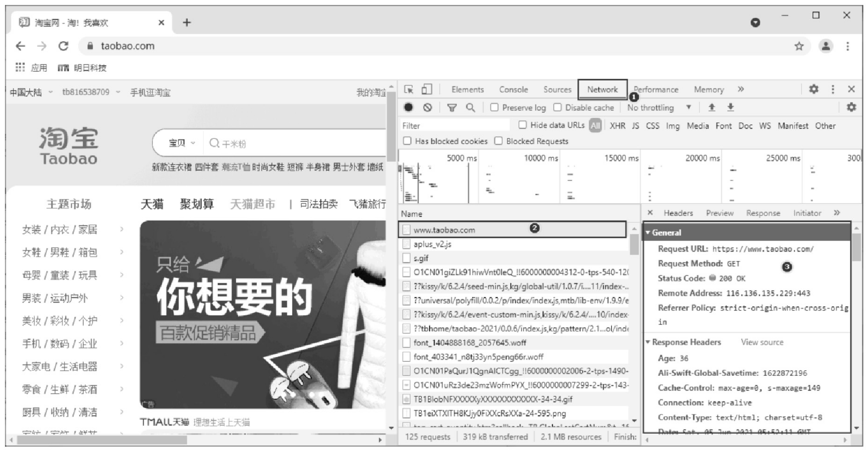Open the 聚划算 link on Taobao

coord(197,204)
